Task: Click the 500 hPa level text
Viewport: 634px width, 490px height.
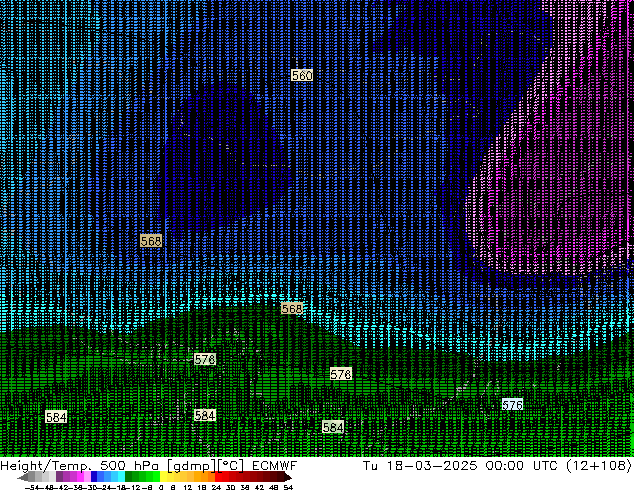Action: pyautogui.click(x=129, y=465)
